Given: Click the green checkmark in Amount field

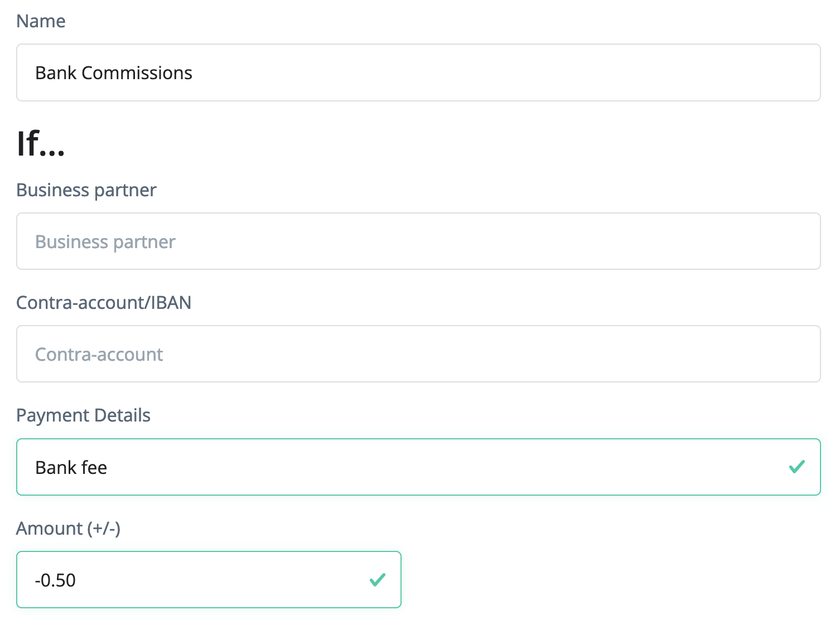Looking at the screenshot, I should [x=378, y=580].
